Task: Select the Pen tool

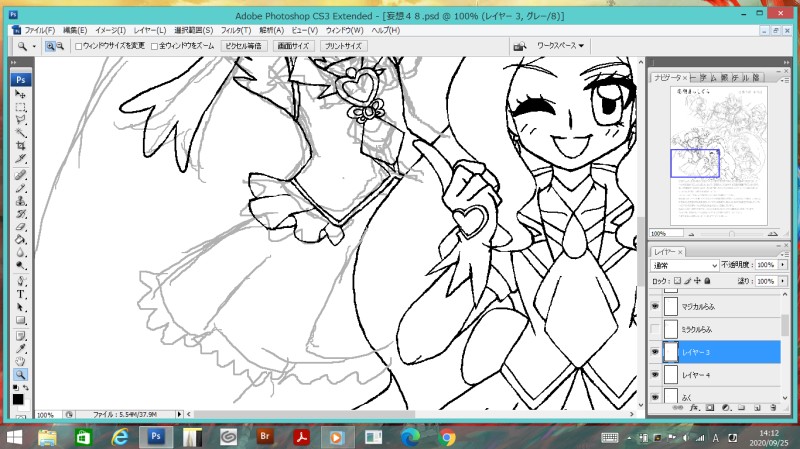Action: 20,281
